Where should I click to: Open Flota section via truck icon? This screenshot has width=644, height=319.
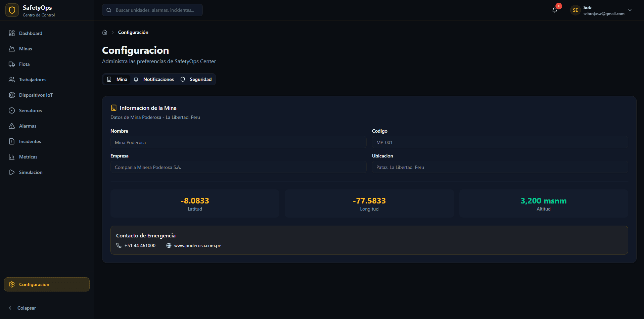(12, 64)
